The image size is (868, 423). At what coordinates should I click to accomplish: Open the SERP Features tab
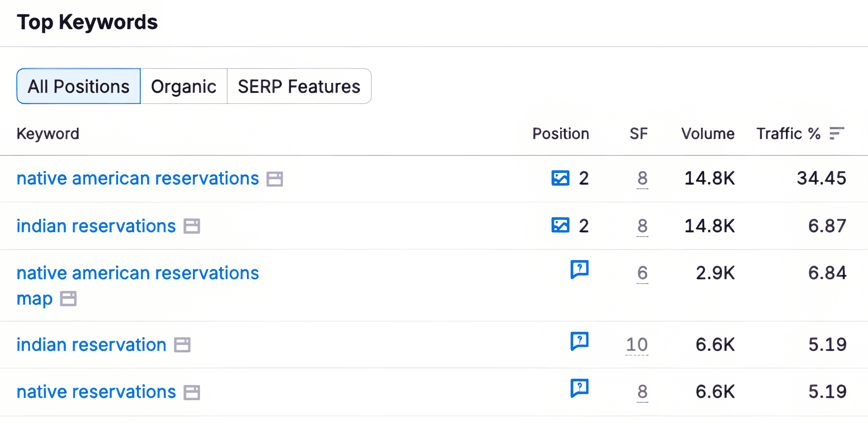298,86
